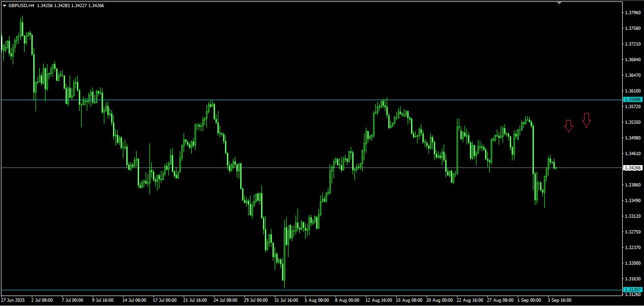Click the 24 Jul 08:00 time label
This screenshot has height=306, width=644.
click(x=225, y=300)
